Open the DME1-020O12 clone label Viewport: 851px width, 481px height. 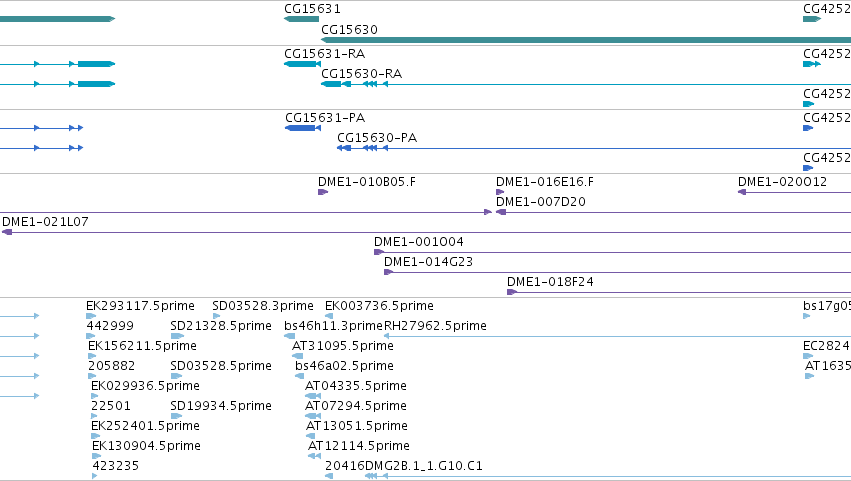(x=782, y=182)
